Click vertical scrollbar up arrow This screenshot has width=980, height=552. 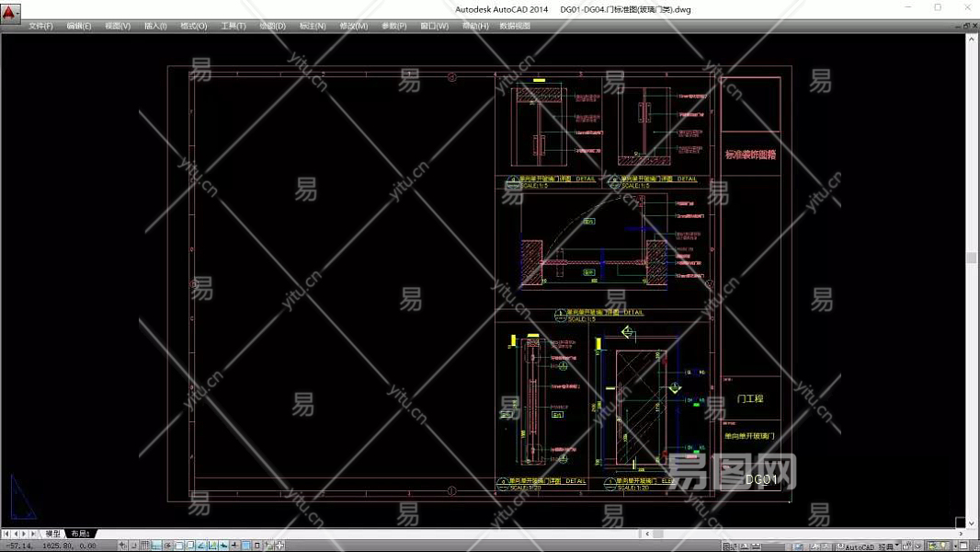pos(972,38)
